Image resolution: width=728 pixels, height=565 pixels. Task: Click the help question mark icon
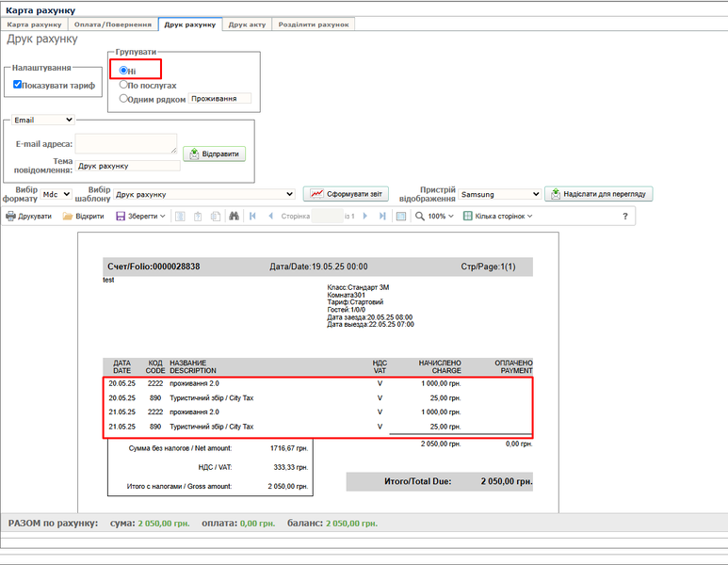coord(625,217)
